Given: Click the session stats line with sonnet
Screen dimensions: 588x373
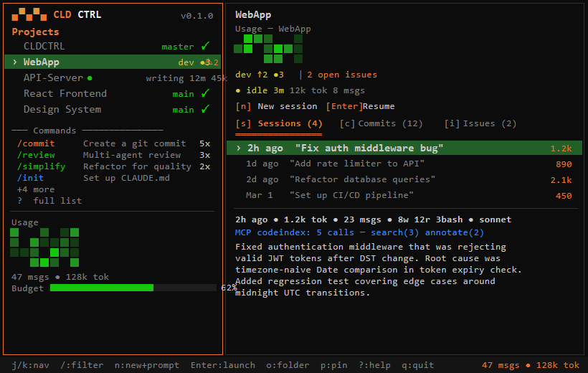Looking at the screenshot, I should 373,219.
